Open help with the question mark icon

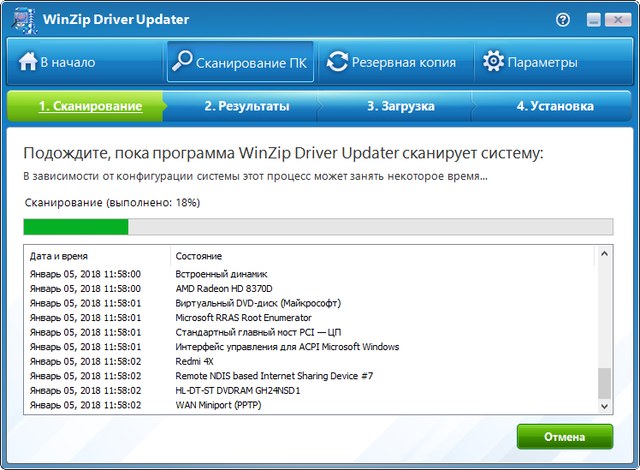(x=565, y=19)
